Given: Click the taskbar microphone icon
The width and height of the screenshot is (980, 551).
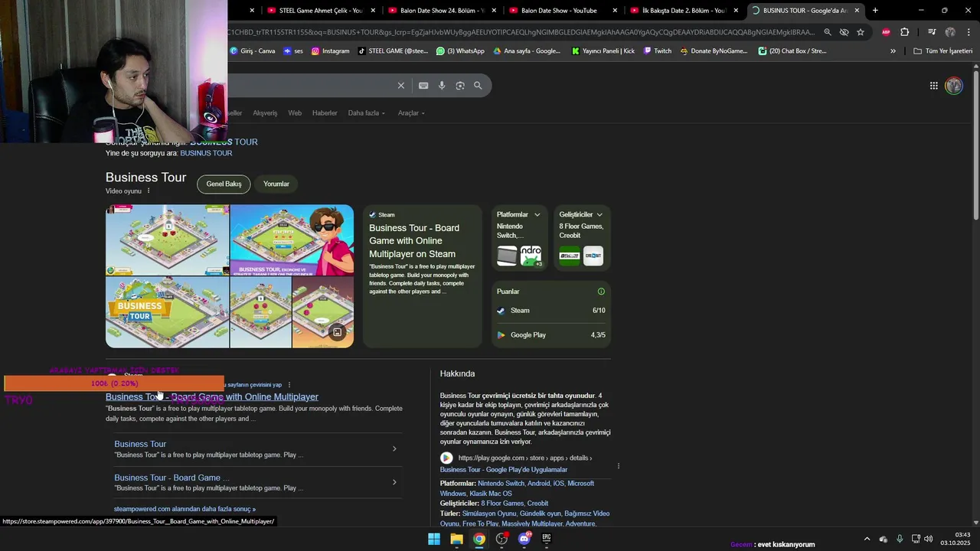Looking at the screenshot, I should pos(900,539).
